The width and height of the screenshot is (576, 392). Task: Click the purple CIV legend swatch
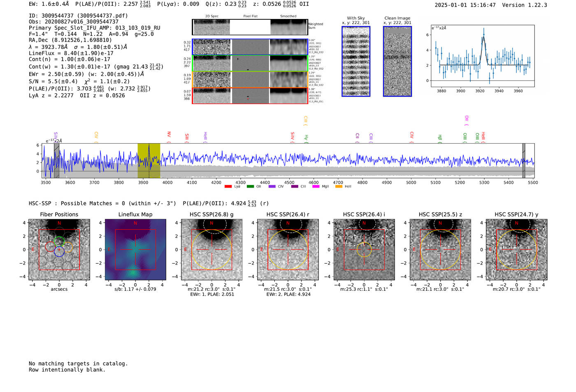pos(272,186)
